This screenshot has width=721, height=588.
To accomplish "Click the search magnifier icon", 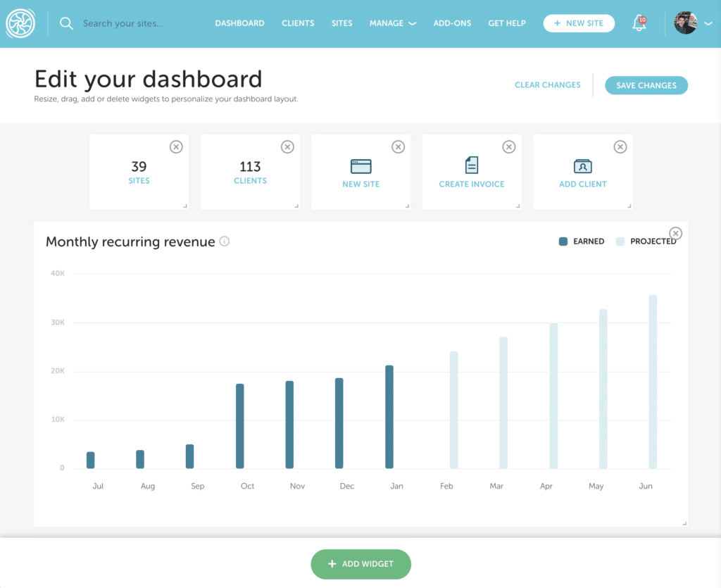I will click(x=66, y=23).
